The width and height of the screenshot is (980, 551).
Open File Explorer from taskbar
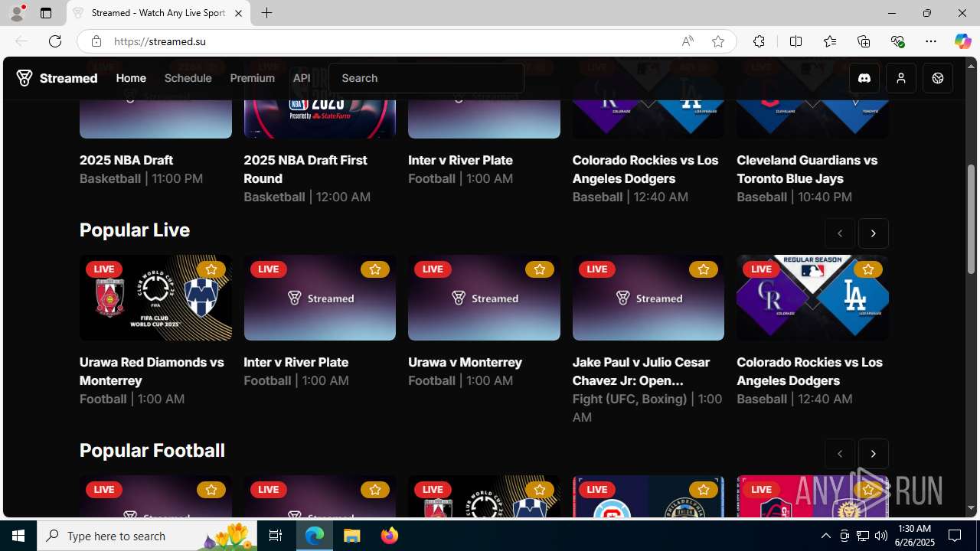(x=352, y=536)
